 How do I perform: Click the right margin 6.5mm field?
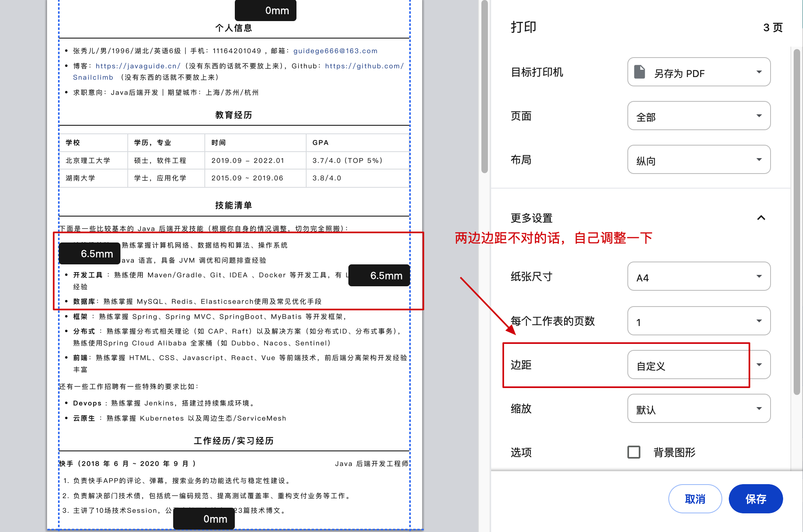pos(379,276)
